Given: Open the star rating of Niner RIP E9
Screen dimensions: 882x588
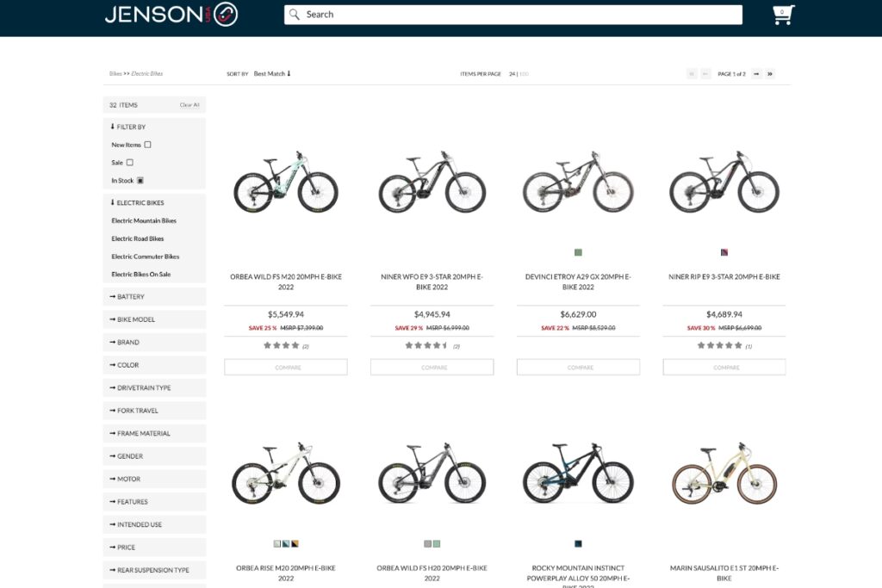Looking at the screenshot, I should pyautogui.click(x=719, y=346).
